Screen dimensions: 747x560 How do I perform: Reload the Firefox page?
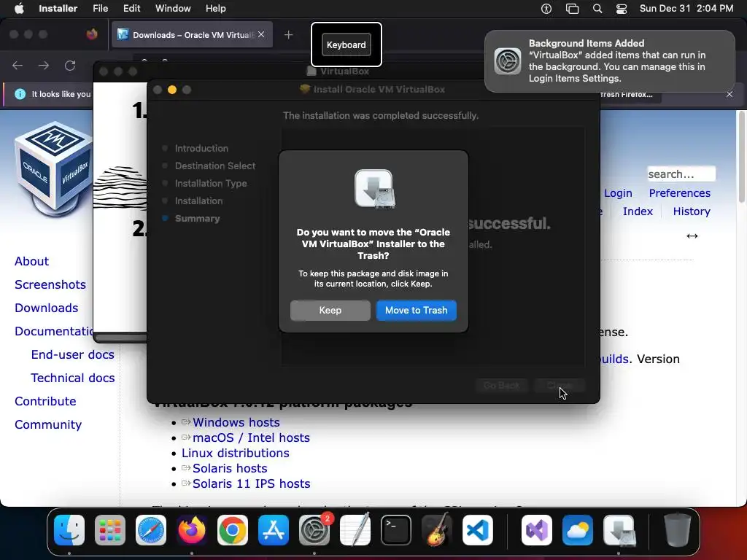(70, 65)
